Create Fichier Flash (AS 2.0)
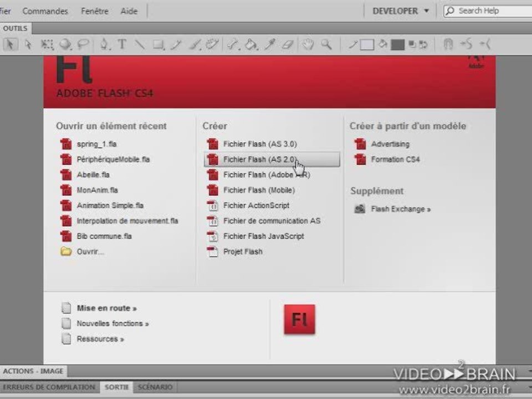532x399 pixels. 272,160
